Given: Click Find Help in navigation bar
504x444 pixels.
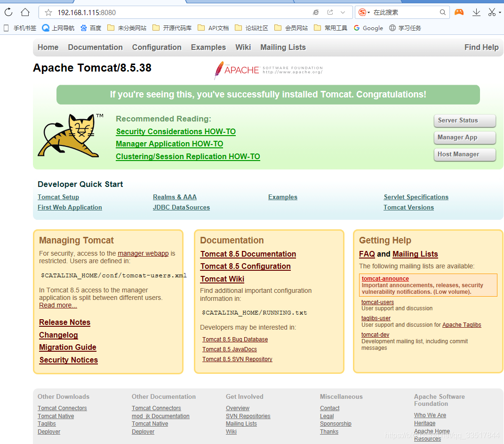Looking at the screenshot, I should coord(481,47).
